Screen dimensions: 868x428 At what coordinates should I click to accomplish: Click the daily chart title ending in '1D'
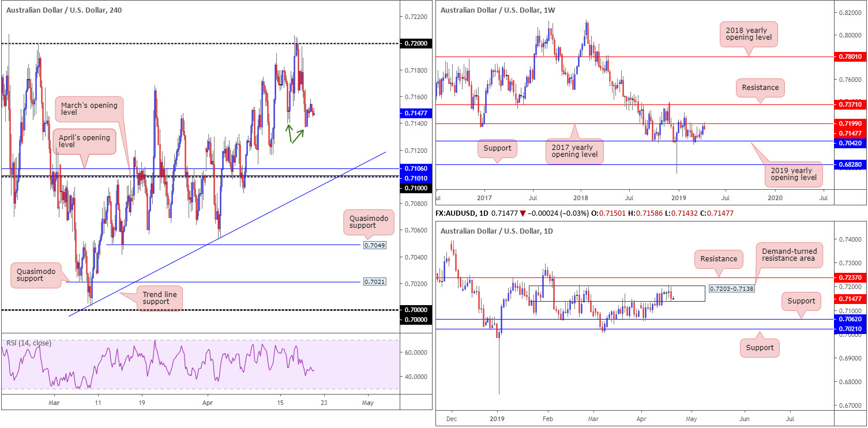point(497,231)
